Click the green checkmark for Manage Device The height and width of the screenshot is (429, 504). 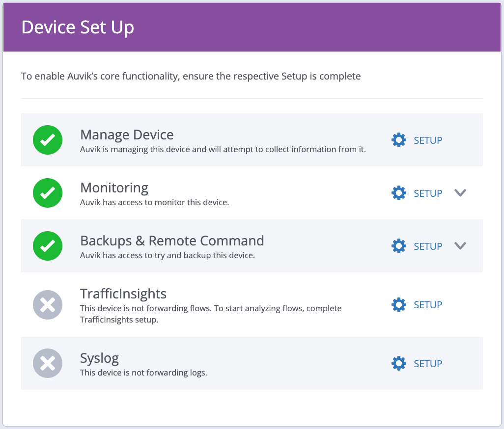[48, 140]
